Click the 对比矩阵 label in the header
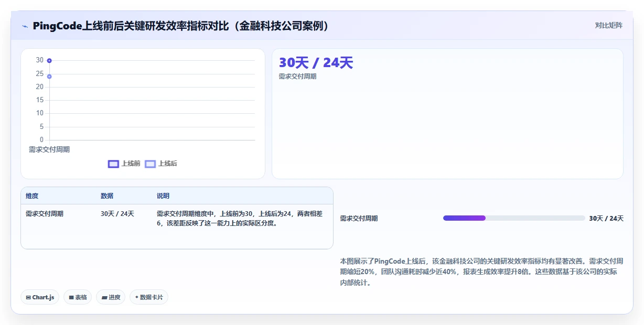The height and width of the screenshot is (325, 644). tap(609, 25)
